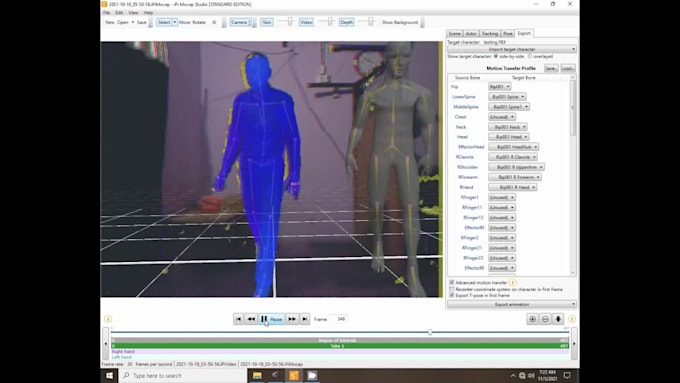Viewport: 680px width, 383px height.
Task: Click New in the toolbar
Action: [110, 22]
